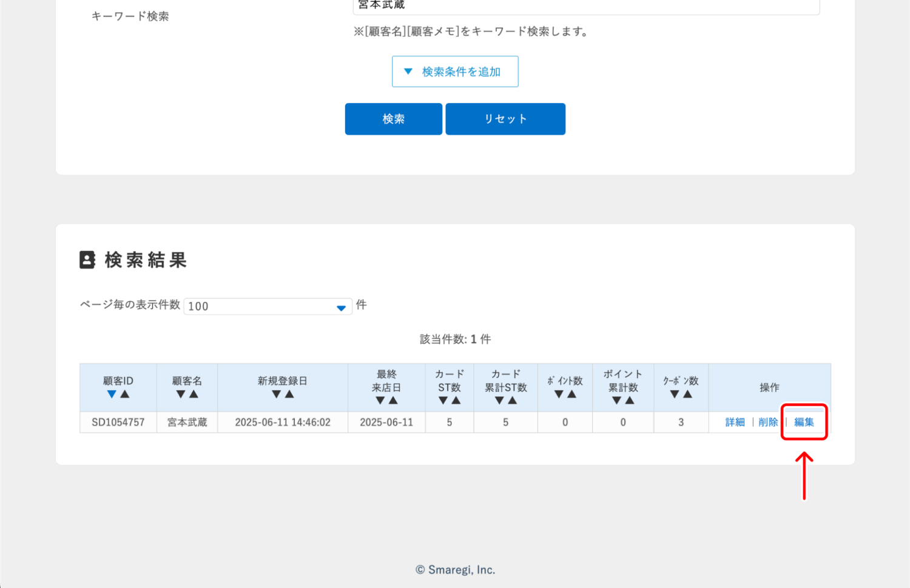This screenshot has height=588, width=910.
Task: Sort 顧客ID column descending
Action: tap(112, 393)
